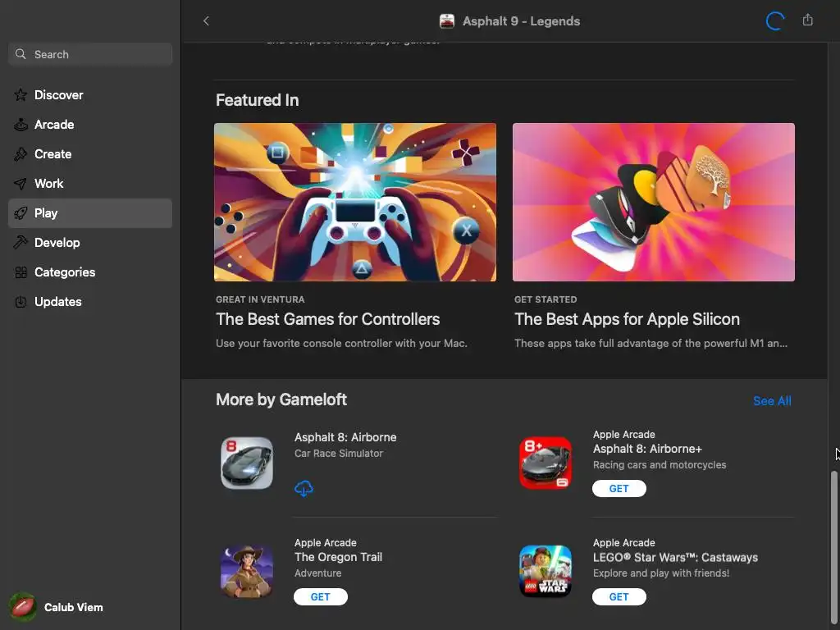Select the "Asphalt 8: Airborne" title text
This screenshot has height=630, width=840.
(x=345, y=437)
